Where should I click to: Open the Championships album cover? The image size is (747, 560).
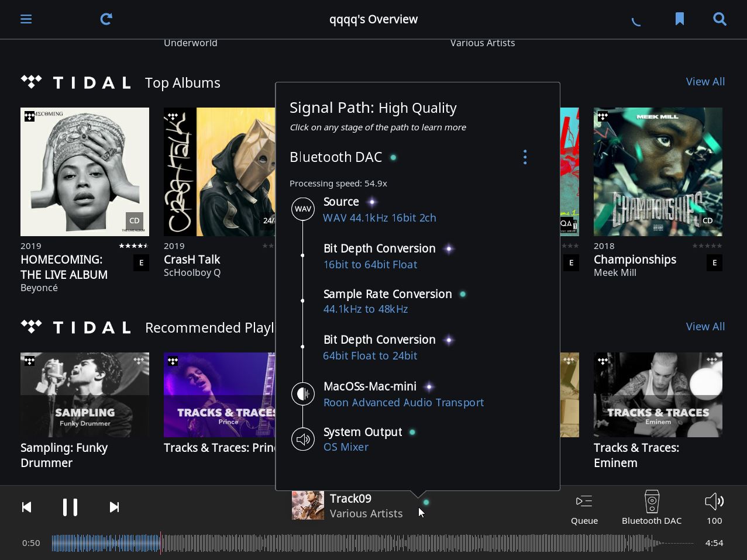coord(658,172)
